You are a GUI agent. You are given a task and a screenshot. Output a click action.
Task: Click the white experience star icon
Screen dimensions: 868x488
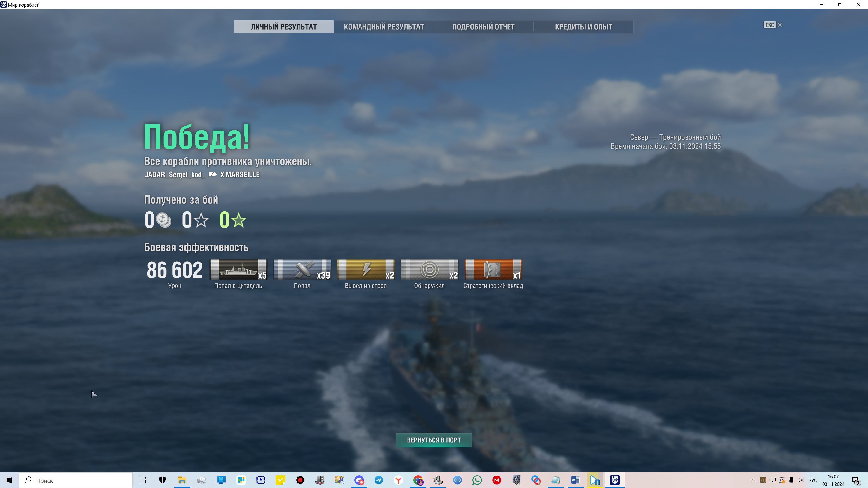click(x=201, y=220)
